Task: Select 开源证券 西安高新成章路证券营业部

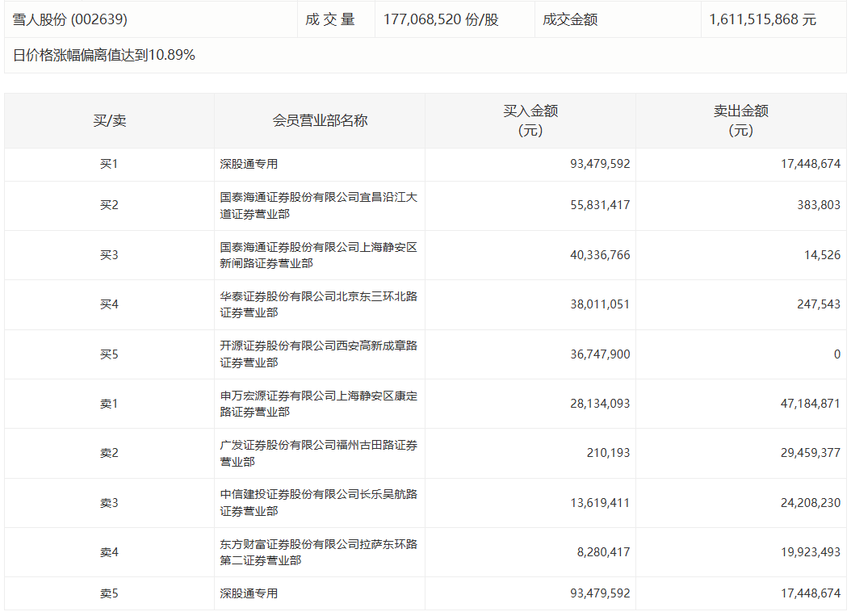Action: [318, 354]
